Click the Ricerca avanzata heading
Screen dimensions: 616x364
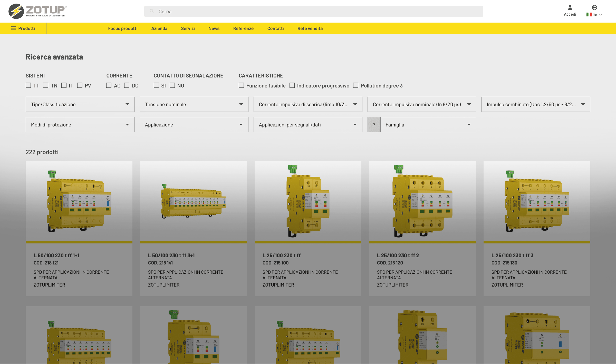point(54,57)
